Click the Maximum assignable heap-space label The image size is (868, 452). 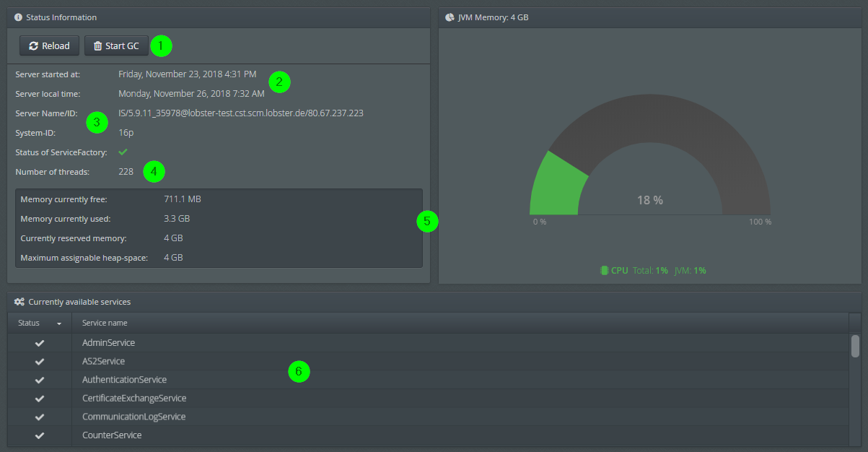pos(84,257)
